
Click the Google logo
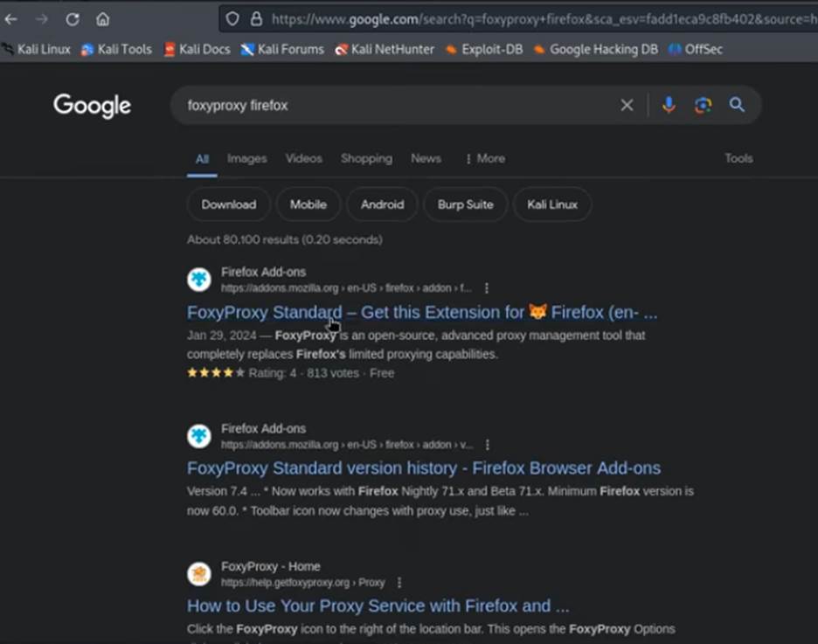(93, 106)
